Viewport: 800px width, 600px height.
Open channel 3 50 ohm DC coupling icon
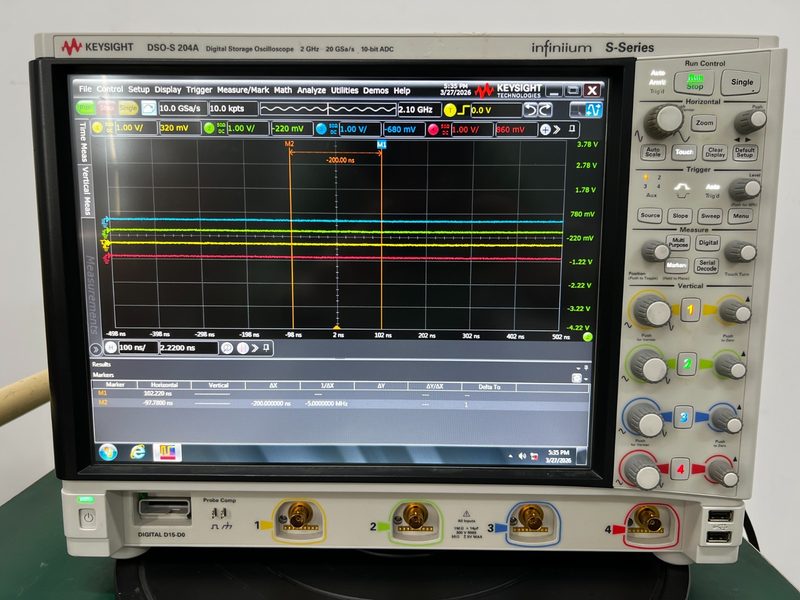tap(333, 129)
